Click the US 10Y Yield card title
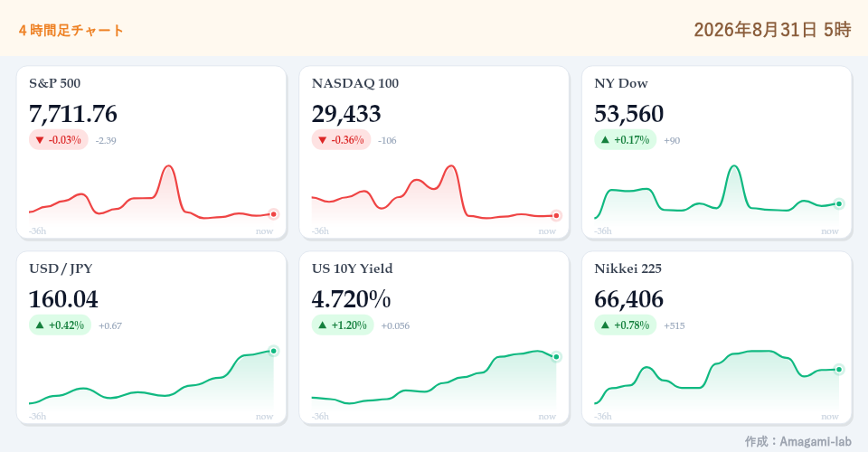Viewport: 868px width, 452px height. (352, 268)
